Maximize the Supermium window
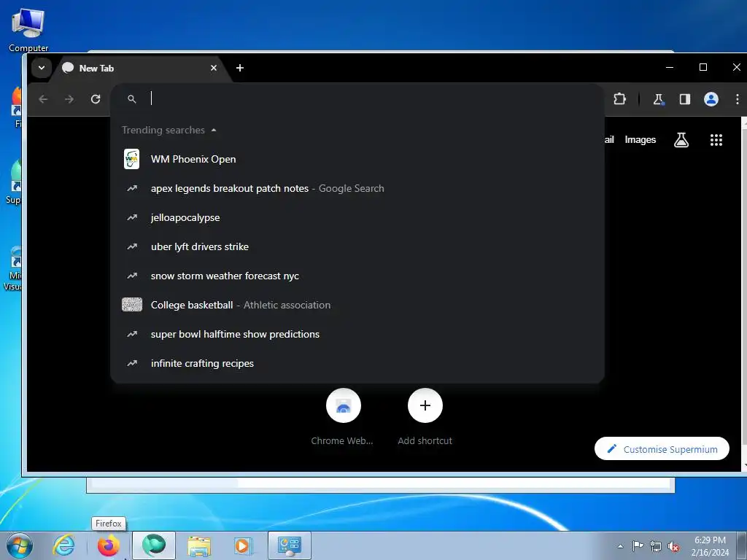747x560 pixels. [x=703, y=67]
